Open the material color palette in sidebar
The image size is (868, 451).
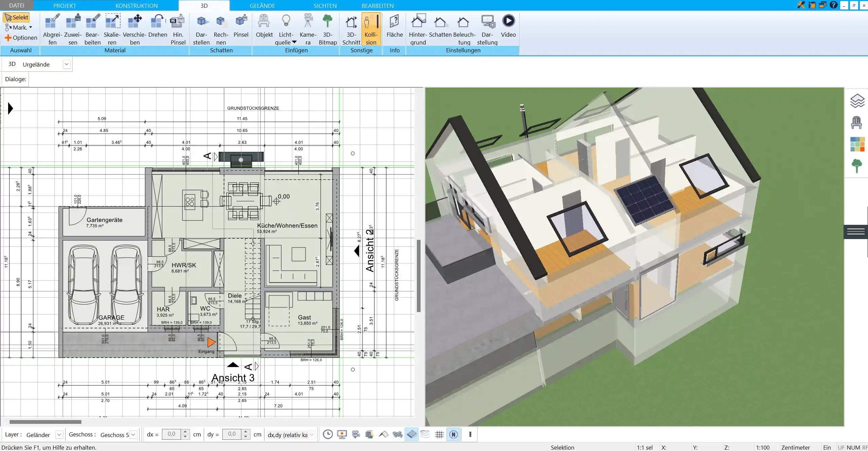[857, 144]
